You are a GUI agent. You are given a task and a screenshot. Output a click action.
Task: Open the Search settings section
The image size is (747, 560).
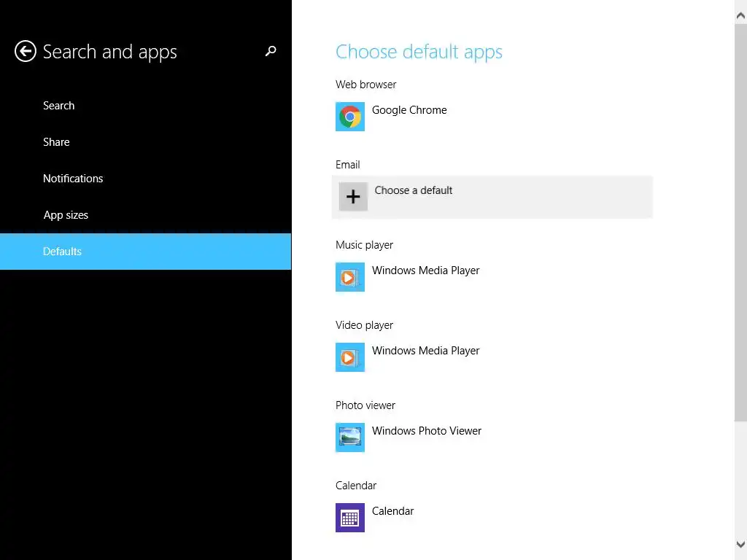point(145,106)
